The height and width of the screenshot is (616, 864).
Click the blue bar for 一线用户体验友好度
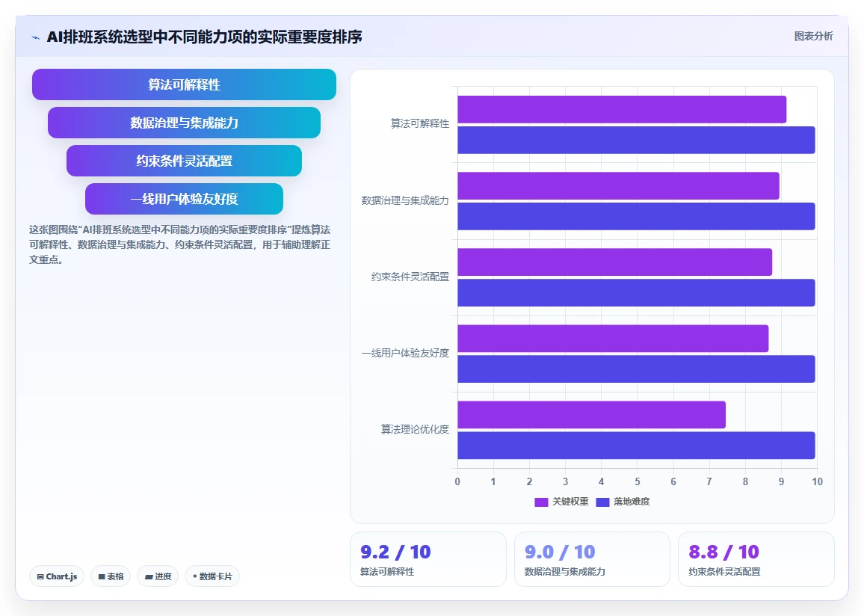[x=636, y=369]
